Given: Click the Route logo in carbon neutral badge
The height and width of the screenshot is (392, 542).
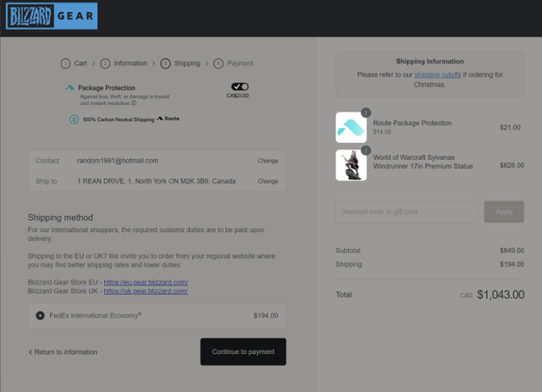Looking at the screenshot, I should [169, 119].
